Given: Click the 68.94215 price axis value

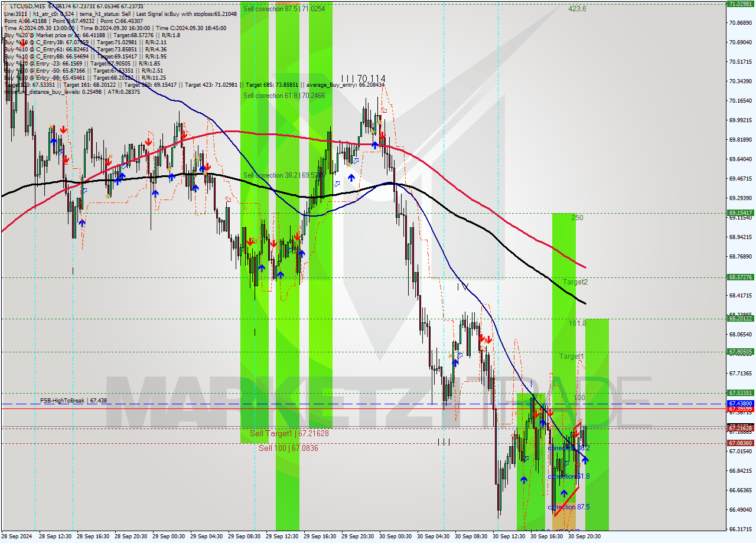Looking at the screenshot, I should (x=740, y=237).
